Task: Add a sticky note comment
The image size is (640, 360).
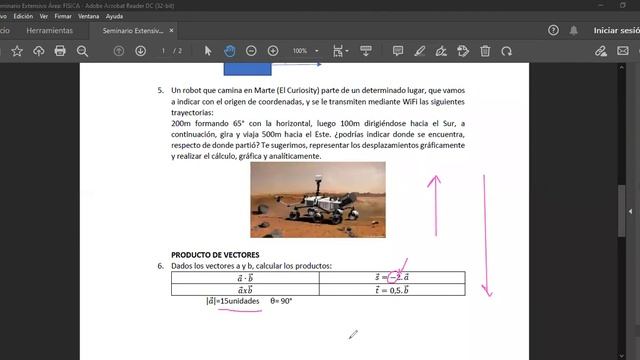Action: [x=398, y=51]
